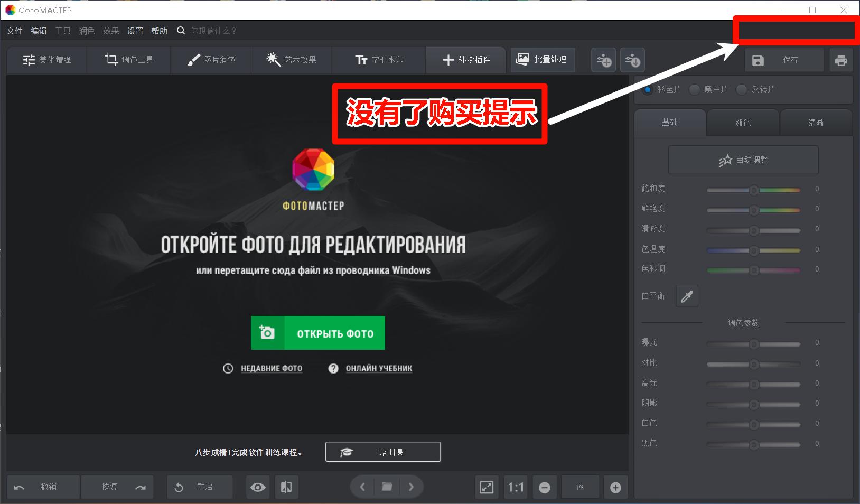Image resolution: width=860 pixels, height=504 pixels.
Task: Adjust the 黑色 blacks slider
Action: point(754,444)
